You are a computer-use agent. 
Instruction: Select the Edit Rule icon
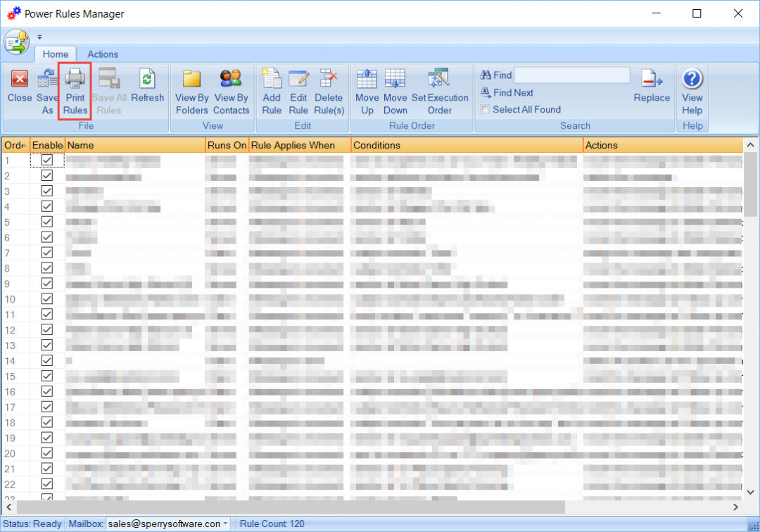[x=298, y=91]
